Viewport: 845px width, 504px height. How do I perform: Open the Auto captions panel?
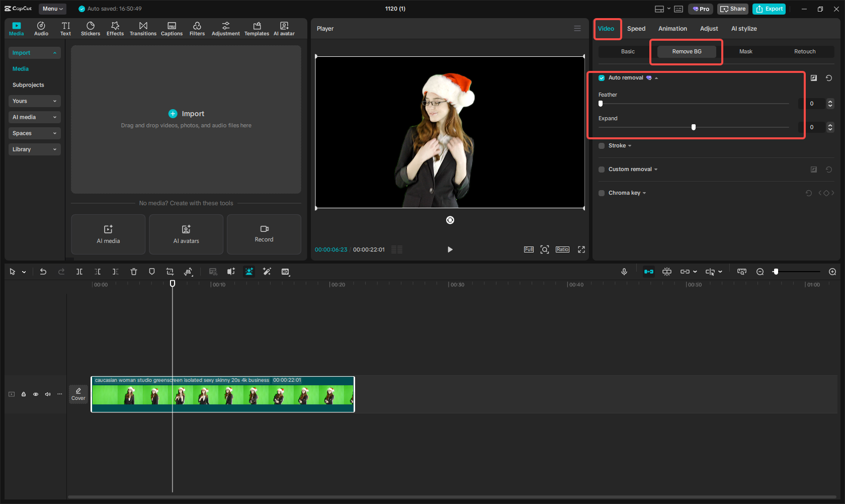click(172, 28)
